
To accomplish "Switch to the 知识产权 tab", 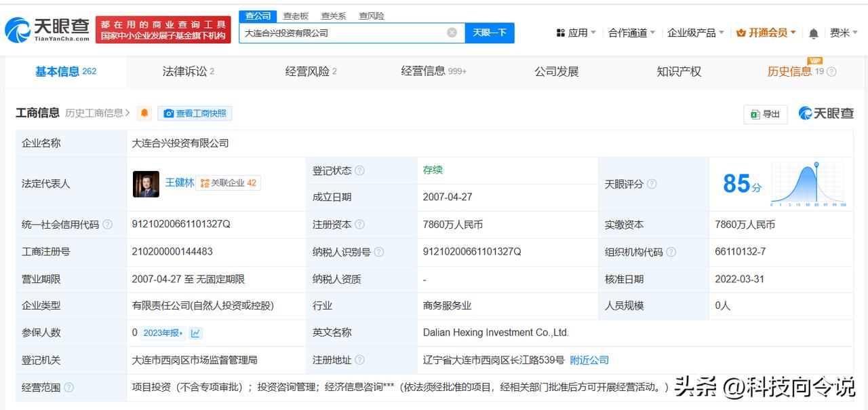I will point(679,71).
